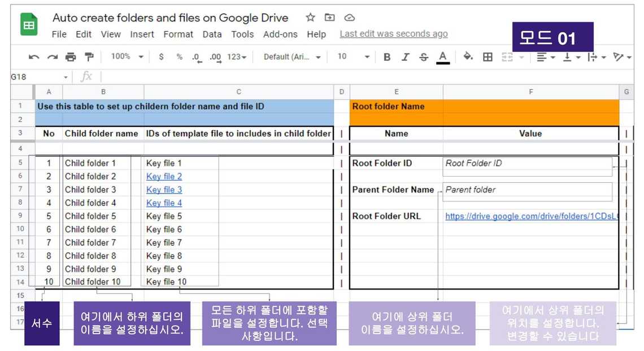Open the Google Sheets home icon
The image size is (644, 351).
point(29,25)
